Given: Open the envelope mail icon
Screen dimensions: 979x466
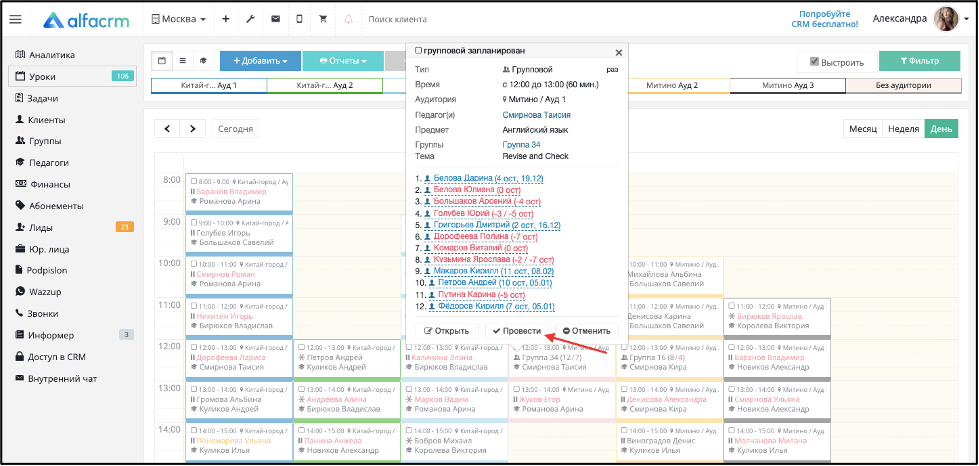Looking at the screenshot, I should 275,19.
